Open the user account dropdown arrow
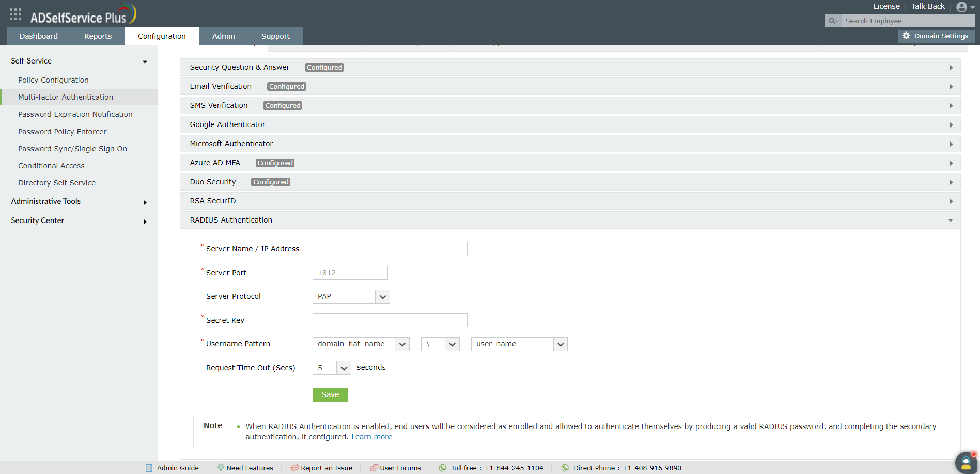The height and width of the screenshot is (474, 980). [x=973, y=8]
